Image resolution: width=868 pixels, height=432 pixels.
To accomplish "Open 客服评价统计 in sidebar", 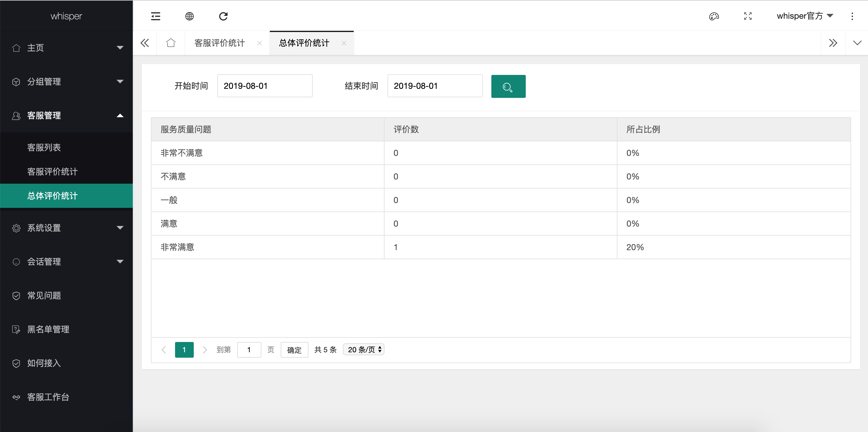I will point(66,172).
